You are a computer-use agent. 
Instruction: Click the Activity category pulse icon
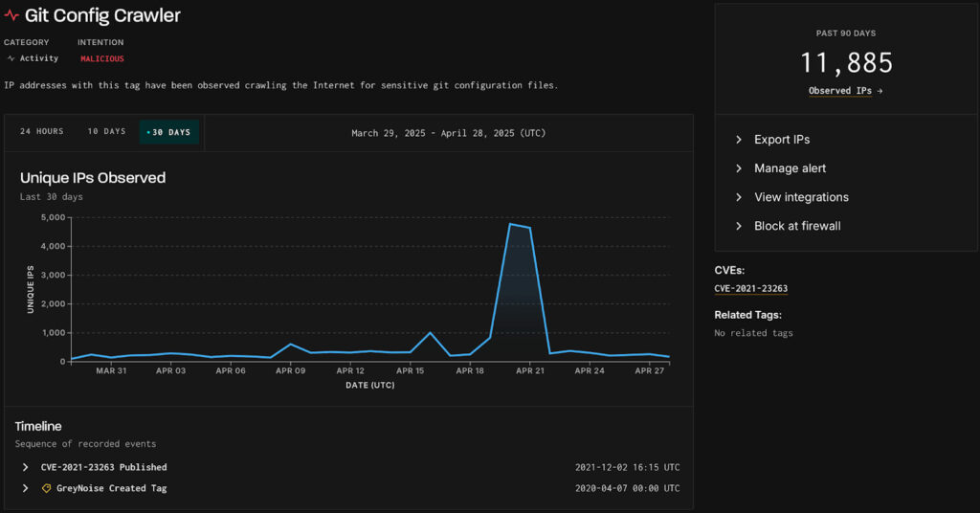click(11, 58)
